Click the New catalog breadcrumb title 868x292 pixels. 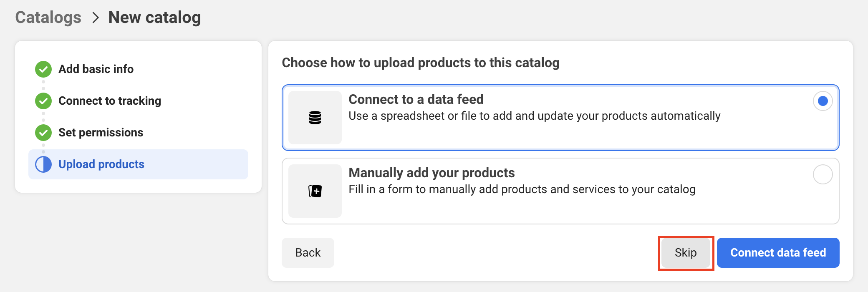[154, 18]
